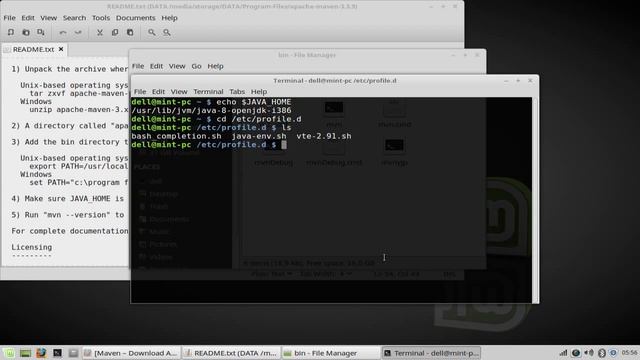640x360 pixels.
Task: Click the 'echo $JAVA_HOME' command in terminal
Action: pos(254,102)
